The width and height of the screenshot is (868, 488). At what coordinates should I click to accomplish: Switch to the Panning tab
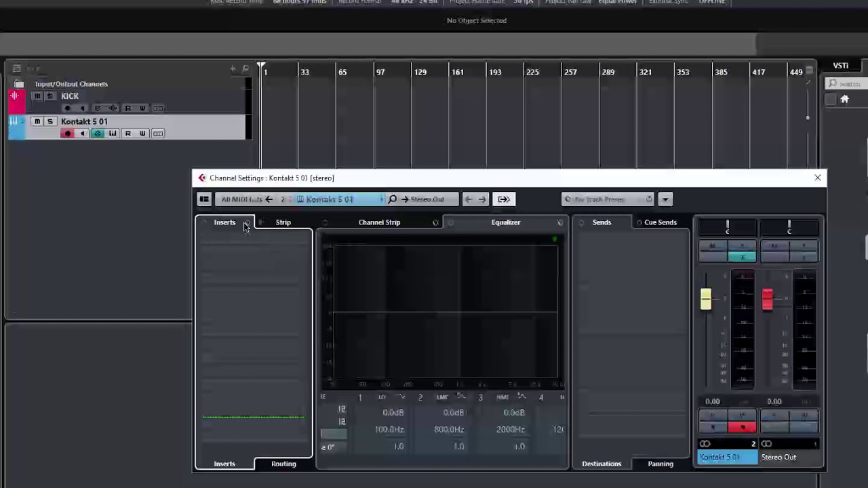click(660, 464)
